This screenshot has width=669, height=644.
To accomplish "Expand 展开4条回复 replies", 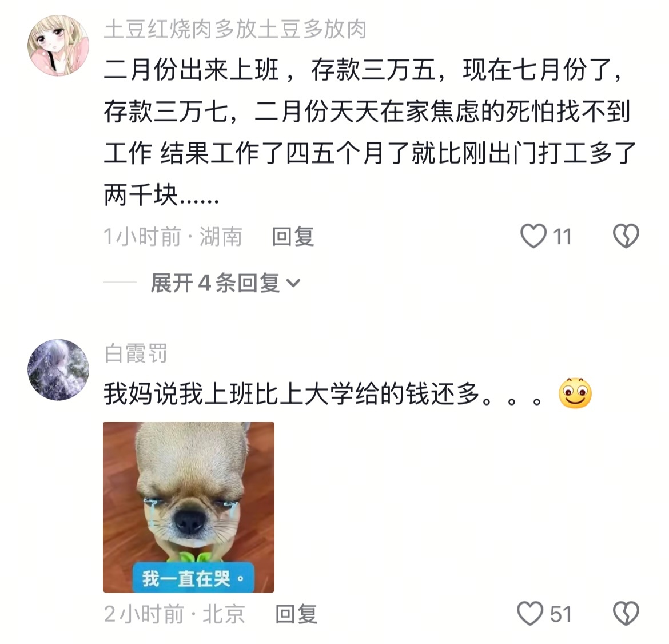I will pyautogui.click(x=226, y=283).
